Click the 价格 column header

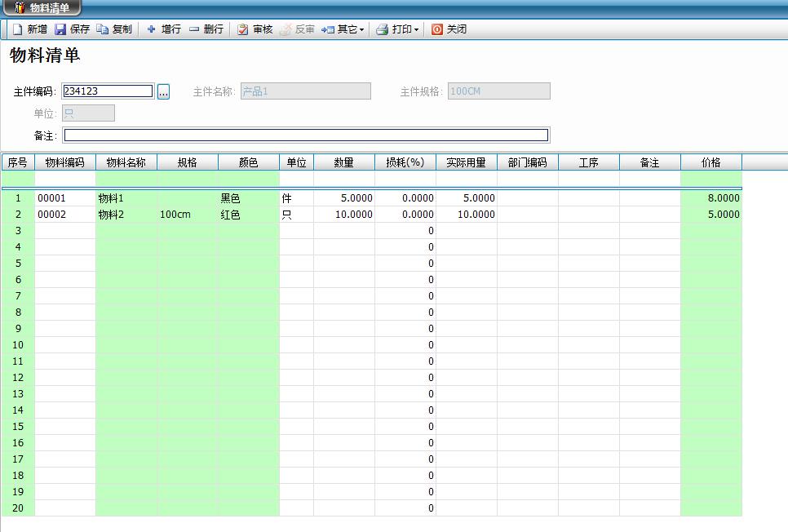pyautogui.click(x=711, y=162)
